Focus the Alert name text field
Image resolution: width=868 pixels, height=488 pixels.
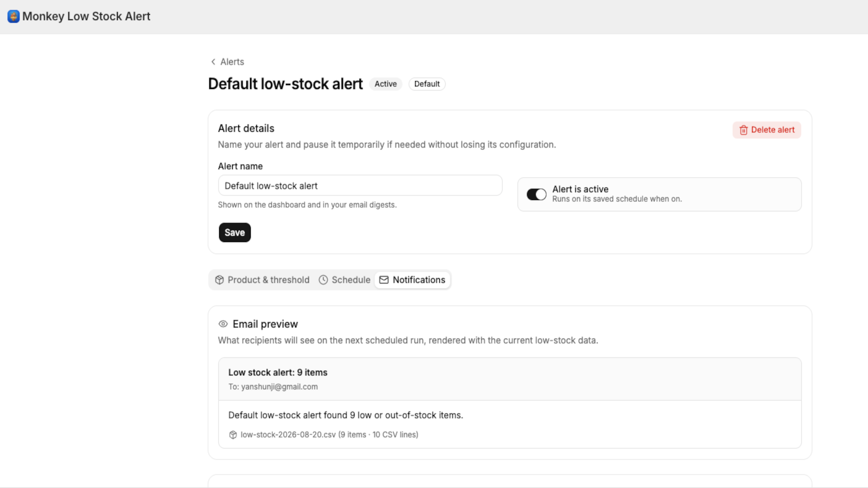click(x=360, y=185)
